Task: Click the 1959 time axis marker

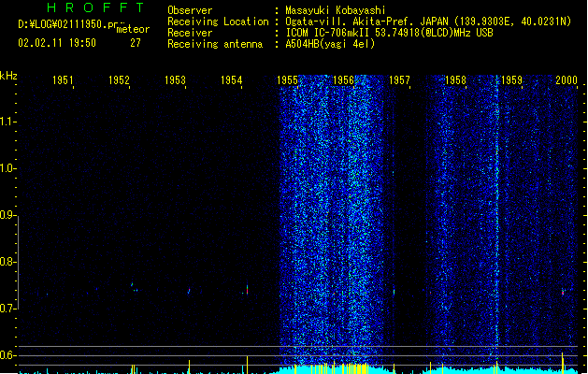Action: tap(511, 80)
